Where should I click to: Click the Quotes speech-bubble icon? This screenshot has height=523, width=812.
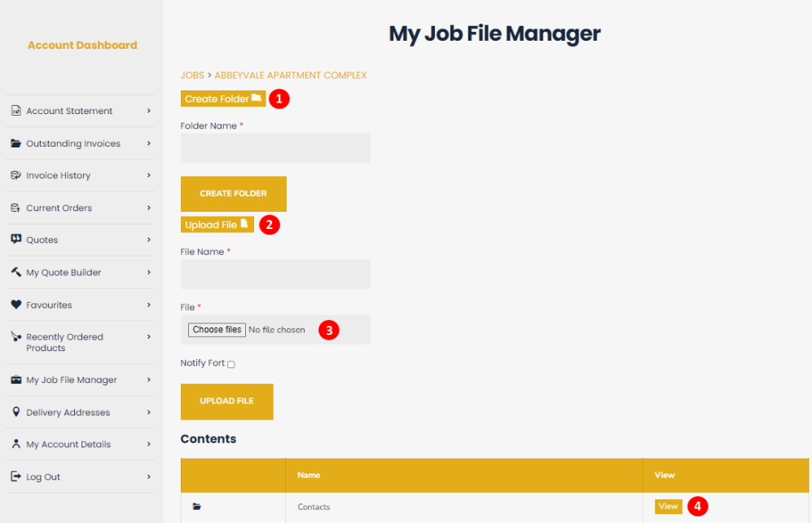point(15,240)
